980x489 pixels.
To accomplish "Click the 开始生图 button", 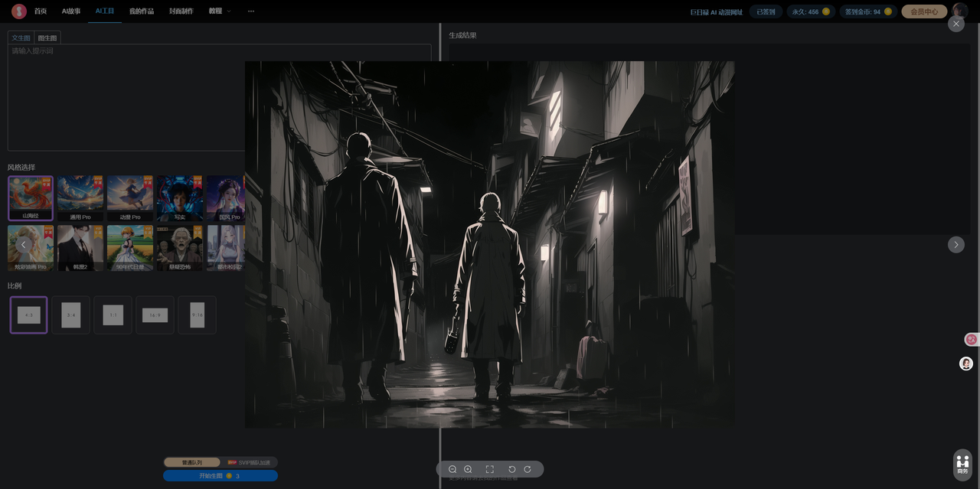I will coord(220,476).
